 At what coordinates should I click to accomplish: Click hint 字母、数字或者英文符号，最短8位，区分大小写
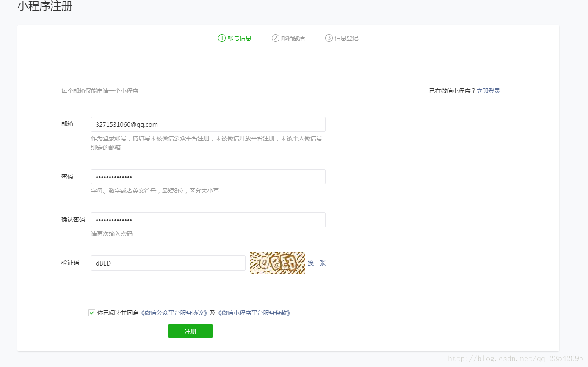pyautogui.click(x=155, y=191)
